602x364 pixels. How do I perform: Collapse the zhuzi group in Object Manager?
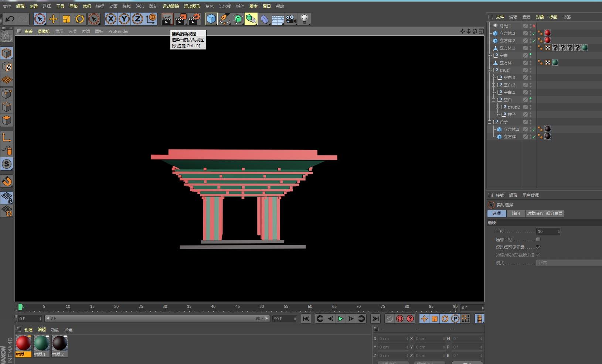[490, 70]
